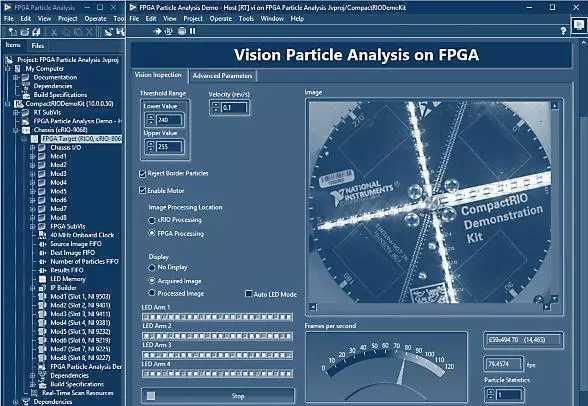Select the Build Specifications item under My Computer

[x=60, y=95]
